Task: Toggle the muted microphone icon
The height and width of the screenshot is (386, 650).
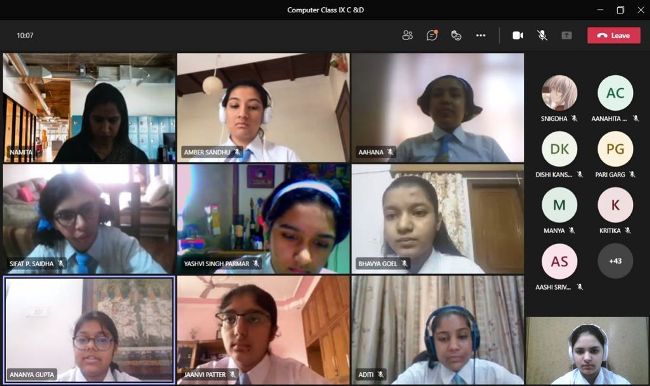Action: 542,35
